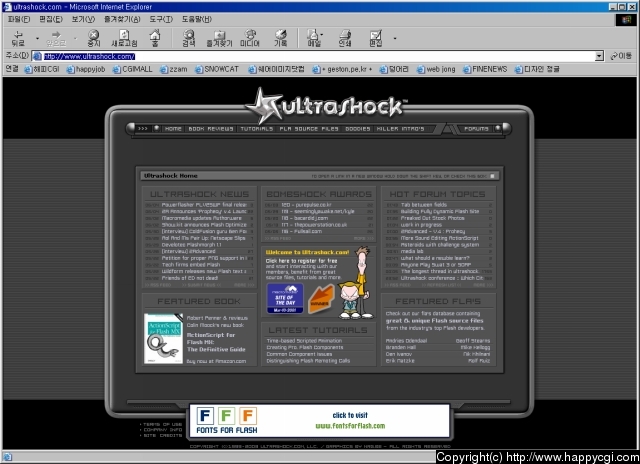Toggle the open-links-in-new-window checkbox
Screen dimensions: 640x464
(492, 176)
